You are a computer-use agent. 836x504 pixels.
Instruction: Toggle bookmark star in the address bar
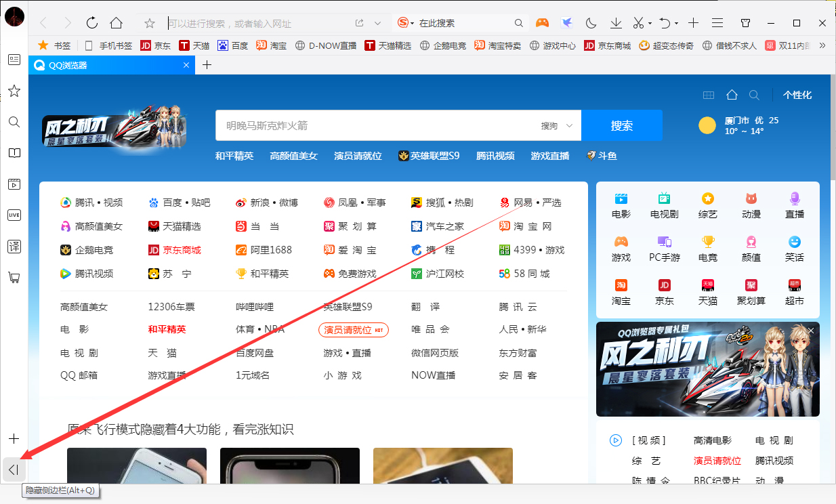tap(149, 22)
